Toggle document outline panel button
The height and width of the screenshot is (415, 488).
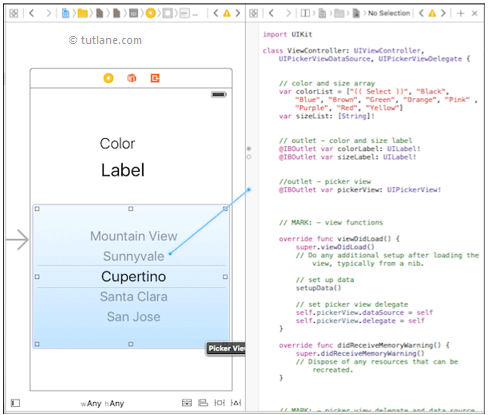pos(15,403)
